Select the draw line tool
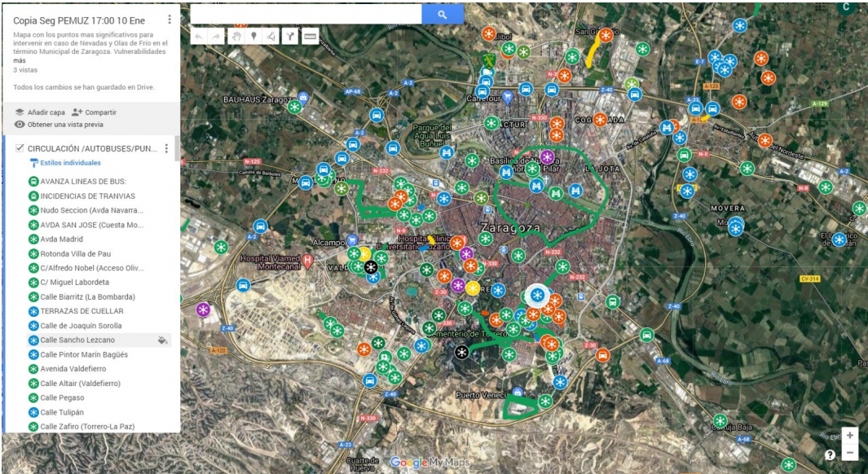The image size is (868, 474). (x=271, y=37)
